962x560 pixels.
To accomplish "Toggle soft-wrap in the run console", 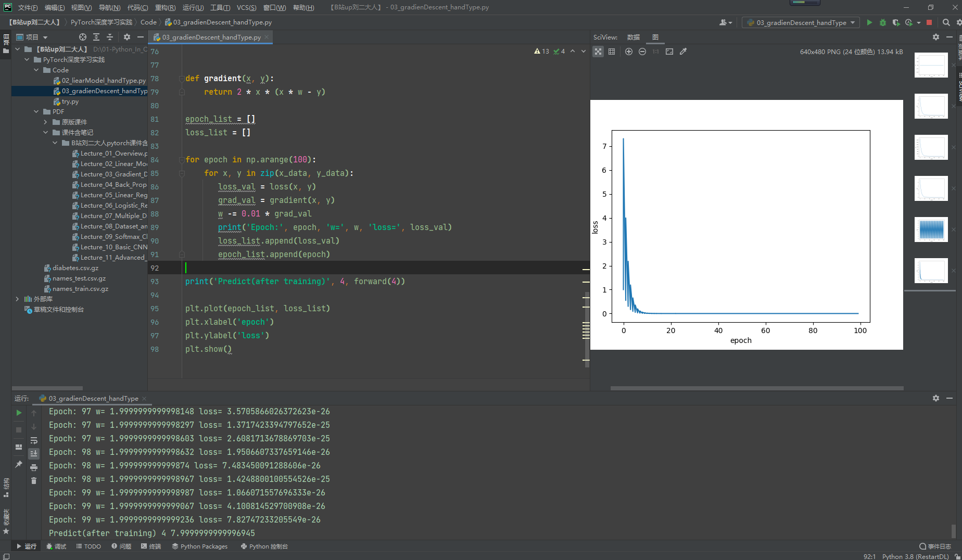I will pyautogui.click(x=34, y=440).
